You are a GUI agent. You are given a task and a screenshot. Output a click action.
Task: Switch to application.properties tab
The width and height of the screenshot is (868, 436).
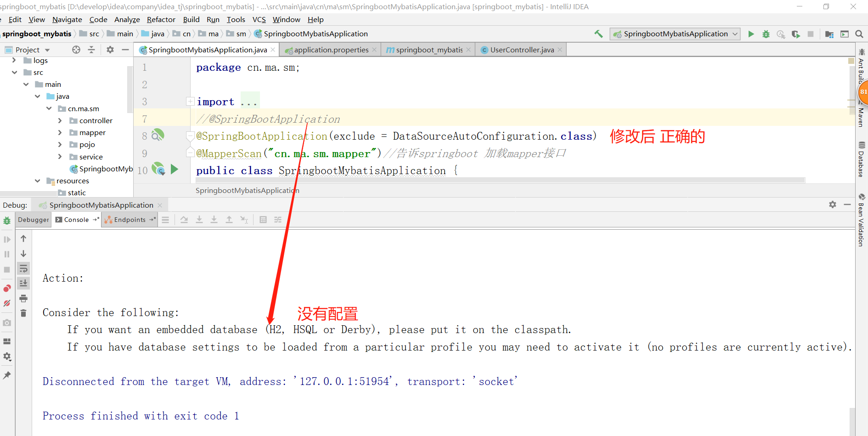(x=331, y=50)
